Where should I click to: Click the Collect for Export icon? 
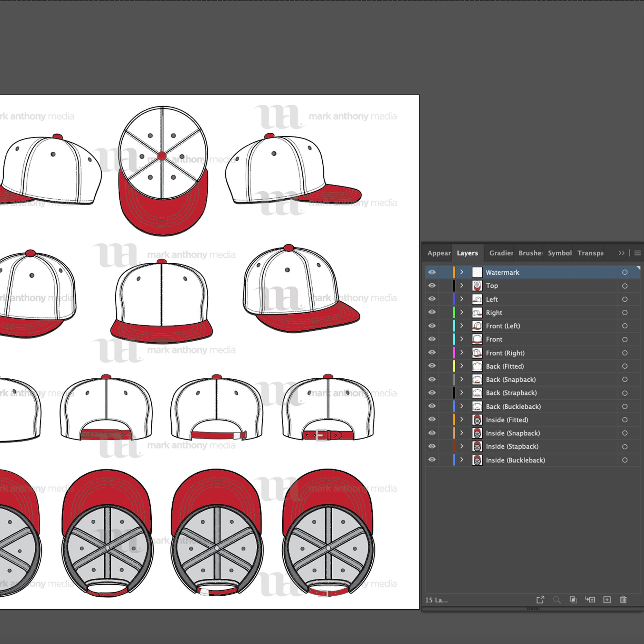(541, 600)
